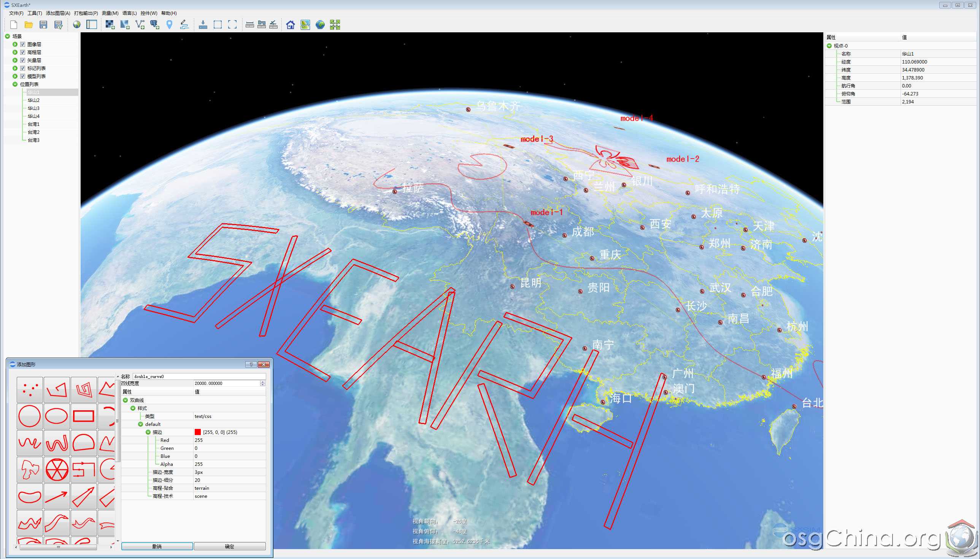Expand the 高程层 tree node
Image resolution: width=980 pixels, height=559 pixels.
(15, 52)
